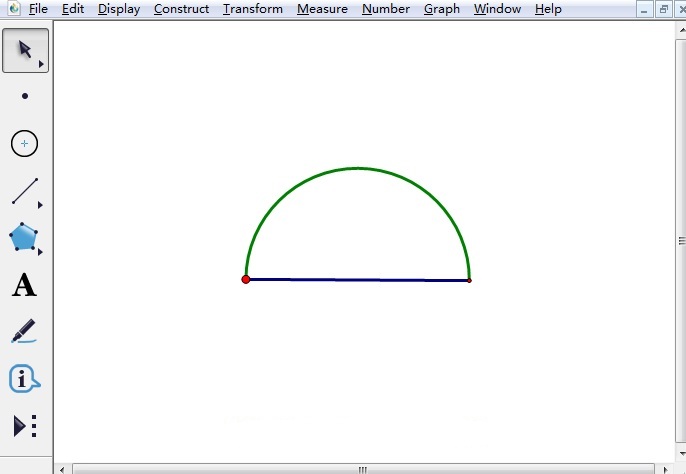The width and height of the screenshot is (686, 474).
Task: Expand the Straightedge tool flyout triangle
Action: click(x=40, y=205)
